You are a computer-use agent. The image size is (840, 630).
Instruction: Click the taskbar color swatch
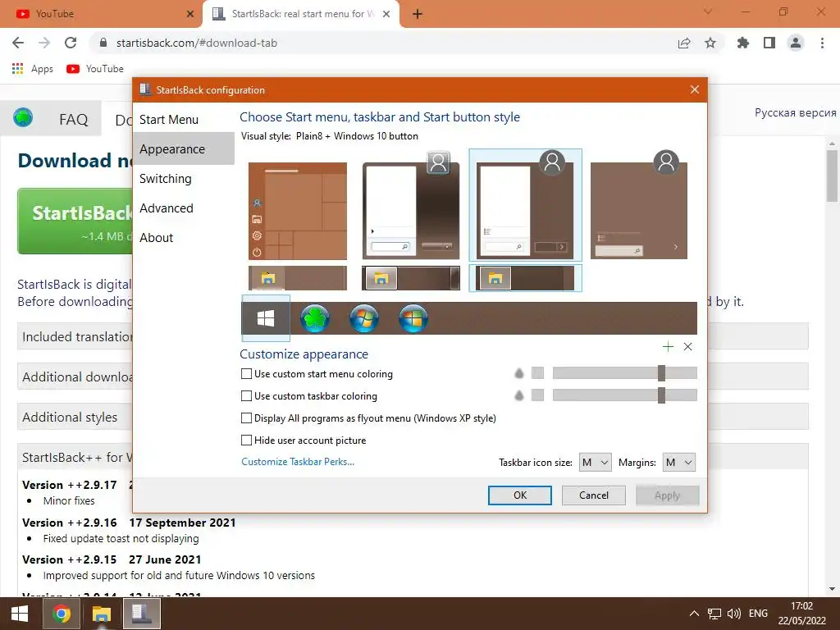(x=537, y=395)
